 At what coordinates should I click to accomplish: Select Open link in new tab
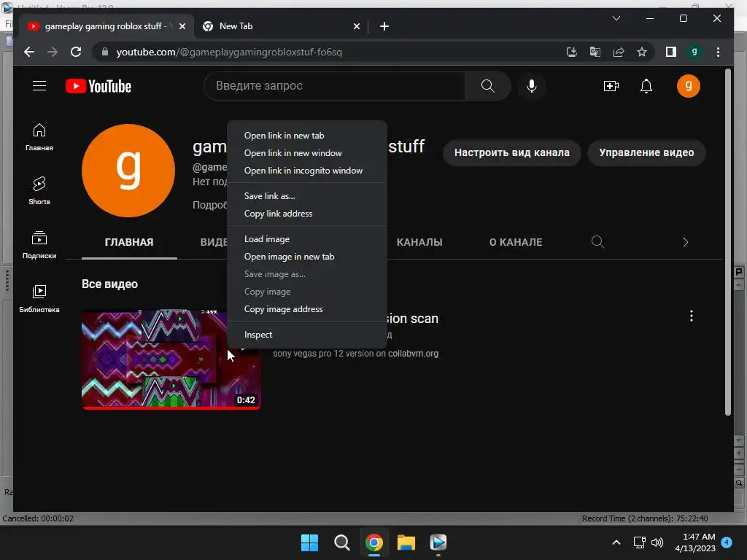[307, 135]
